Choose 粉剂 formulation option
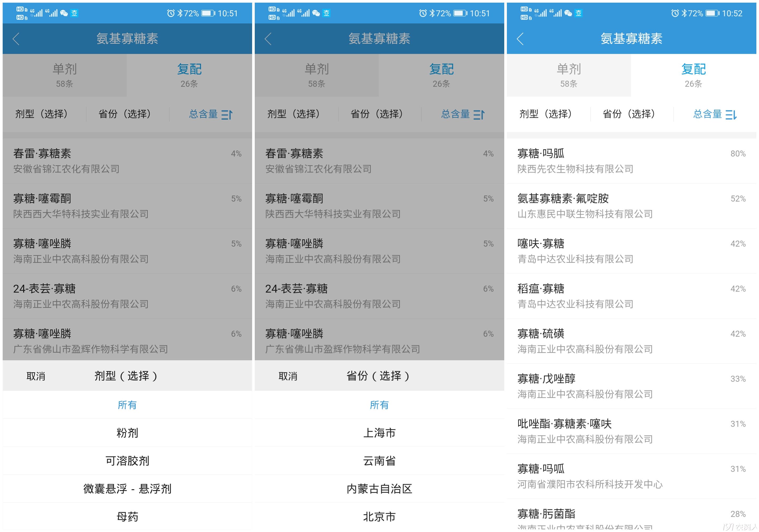 [x=127, y=432]
